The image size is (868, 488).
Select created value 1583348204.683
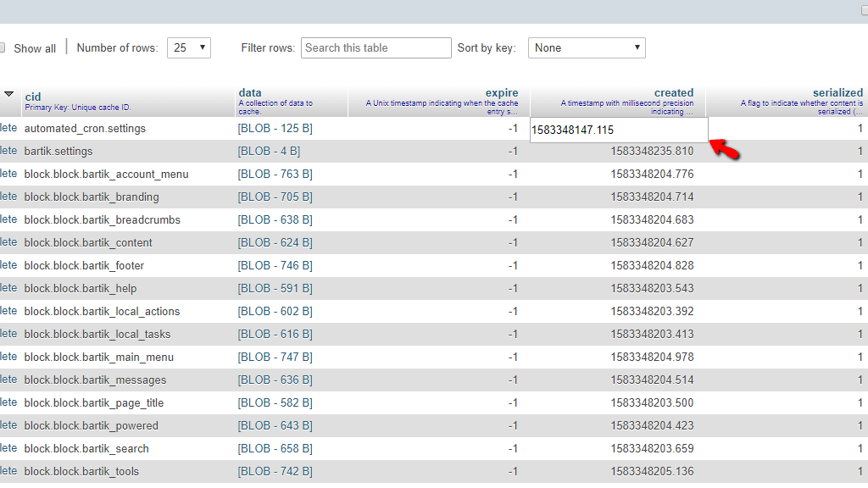[652, 219]
